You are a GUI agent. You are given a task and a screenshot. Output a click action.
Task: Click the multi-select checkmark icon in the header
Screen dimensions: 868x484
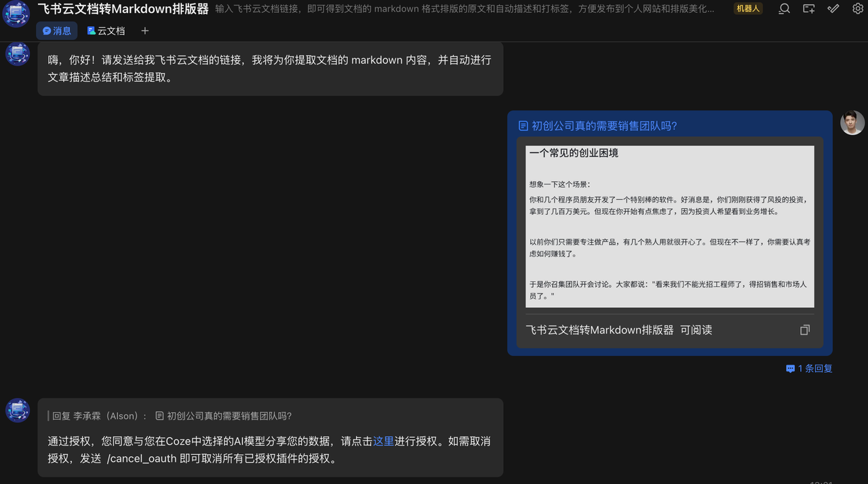[x=833, y=8]
